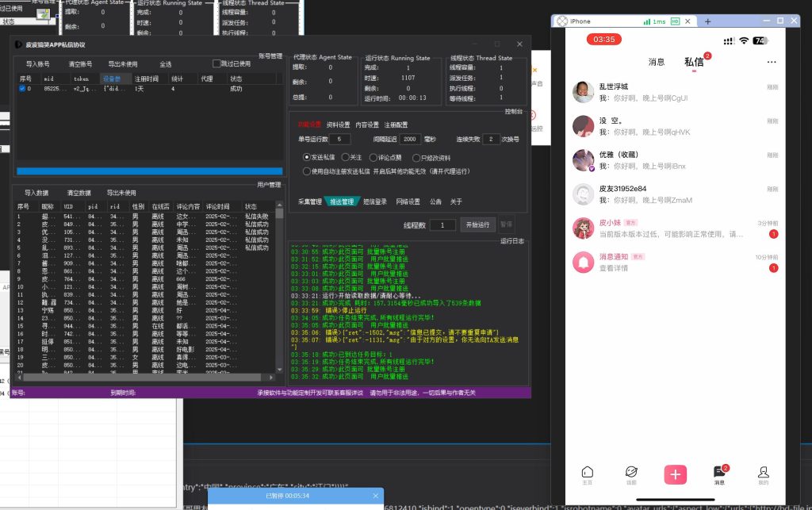812x510 pixels.
Task: Open the 我的 profile icon in bottom bar
Action: (x=764, y=473)
